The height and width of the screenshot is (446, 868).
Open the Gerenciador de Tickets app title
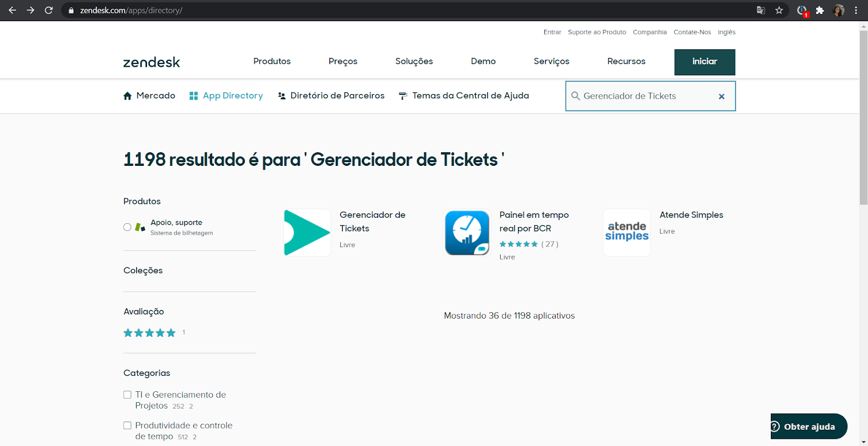(372, 222)
